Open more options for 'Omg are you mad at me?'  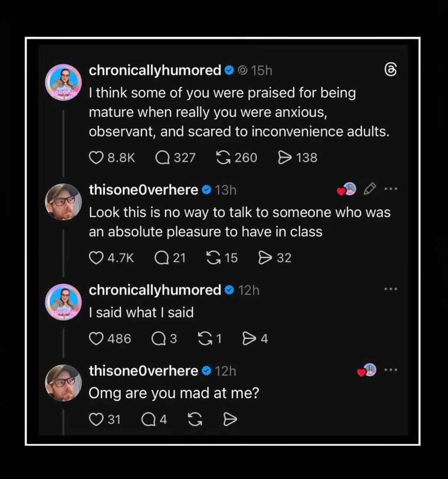391,370
